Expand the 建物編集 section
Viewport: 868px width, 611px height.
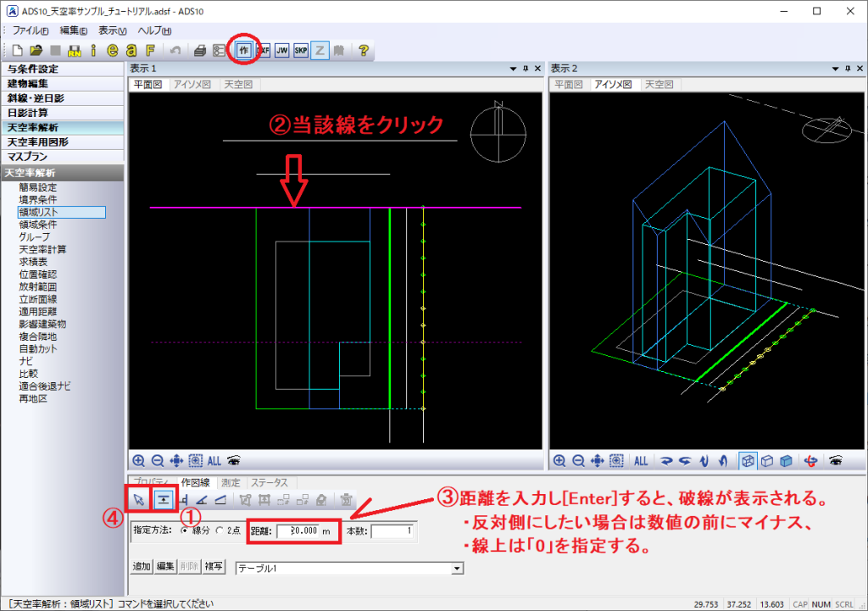62,84
